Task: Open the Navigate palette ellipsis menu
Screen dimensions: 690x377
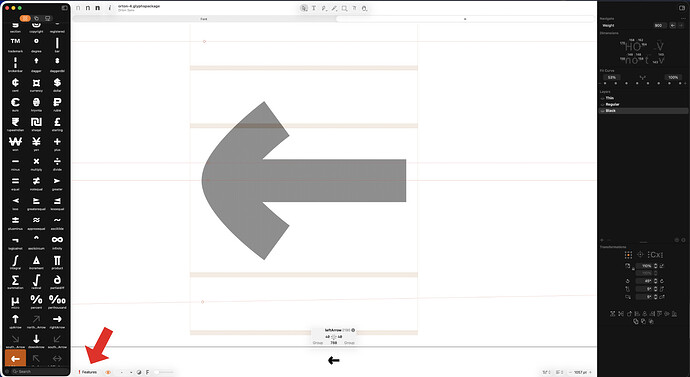Action: pos(683,18)
